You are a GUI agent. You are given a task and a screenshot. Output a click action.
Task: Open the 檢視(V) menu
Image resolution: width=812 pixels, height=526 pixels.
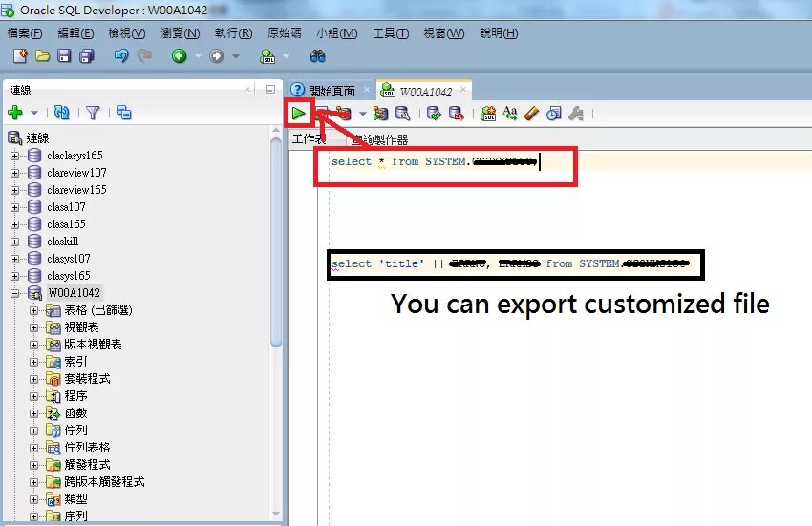click(127, 33)
